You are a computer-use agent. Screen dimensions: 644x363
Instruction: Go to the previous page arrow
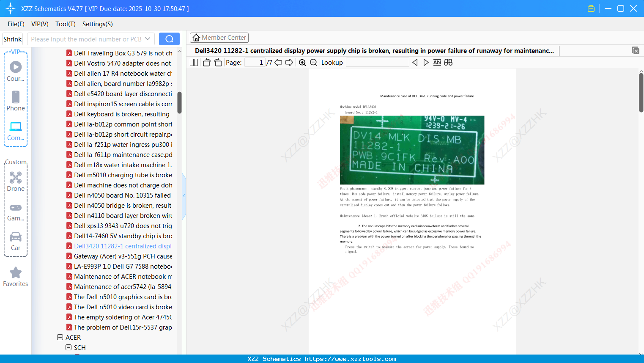[x=278, y=63]
